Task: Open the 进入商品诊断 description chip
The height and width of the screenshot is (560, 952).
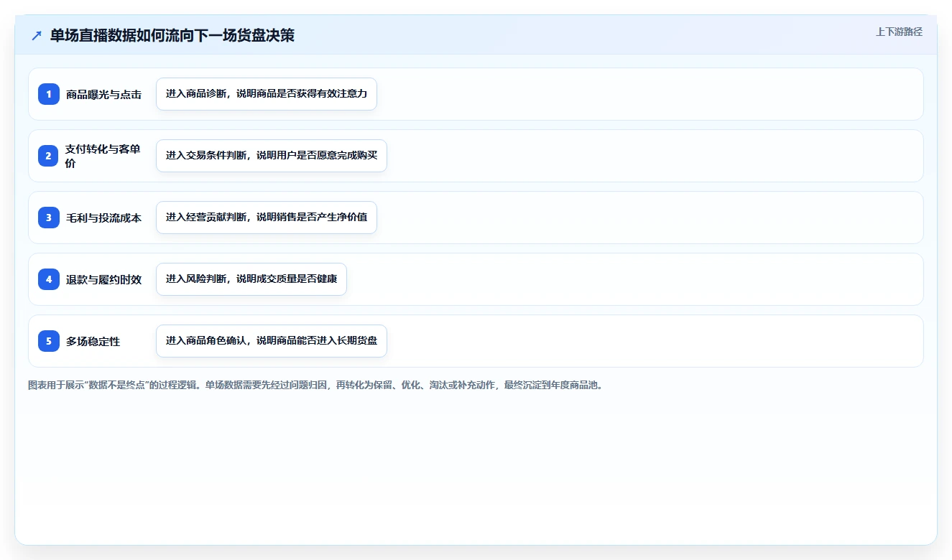Action: click(267, 94)
